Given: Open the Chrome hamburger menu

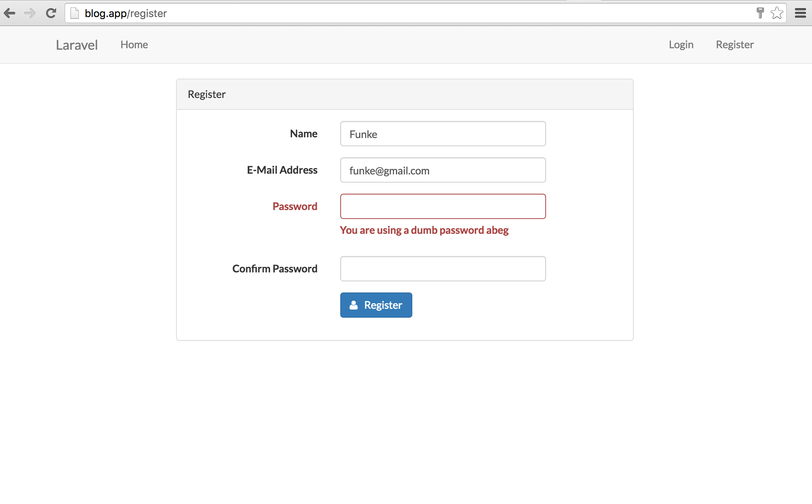Looking at the screenshot, I should 800,13.
